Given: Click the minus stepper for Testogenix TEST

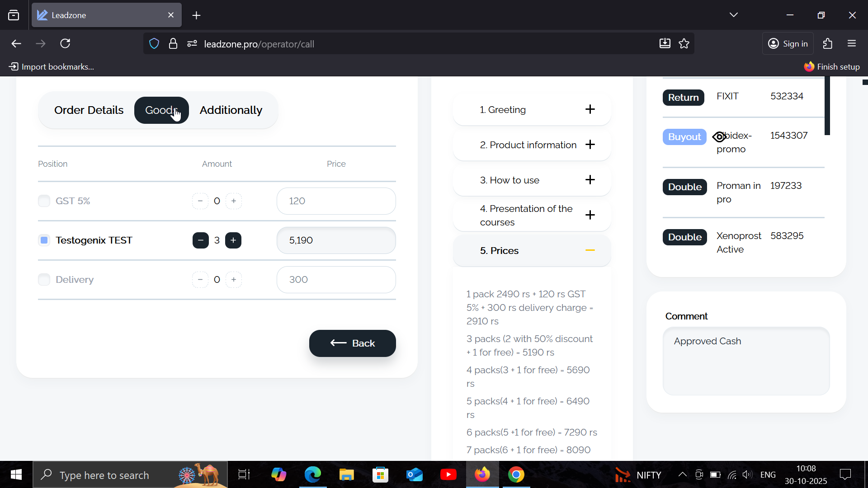Looking at the screenshot, I should [x=200, y=240].
